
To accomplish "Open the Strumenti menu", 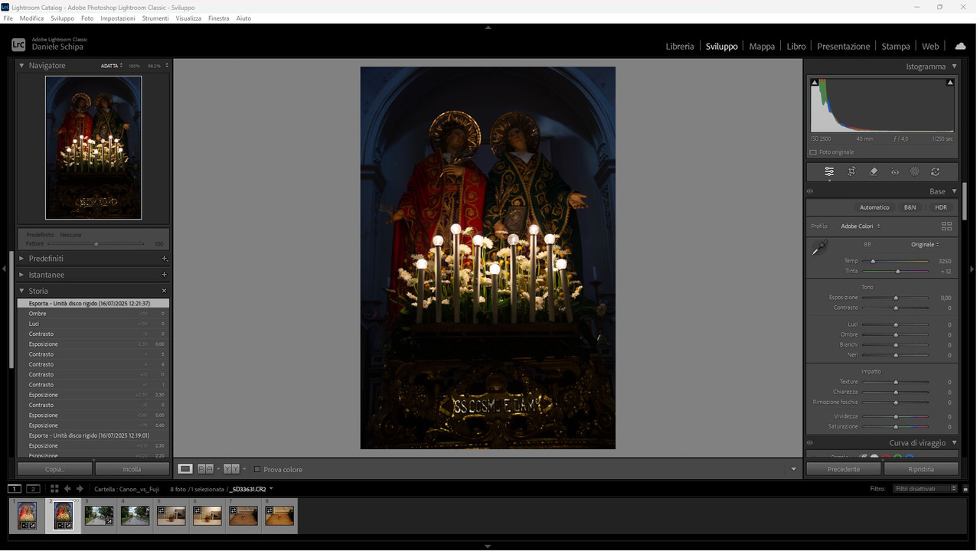I will [155, 18].
